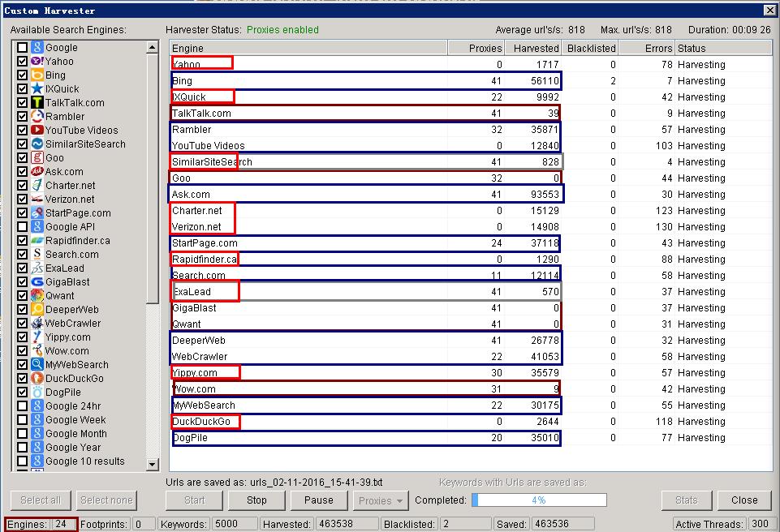Click the Google API icon

[37, 227]
